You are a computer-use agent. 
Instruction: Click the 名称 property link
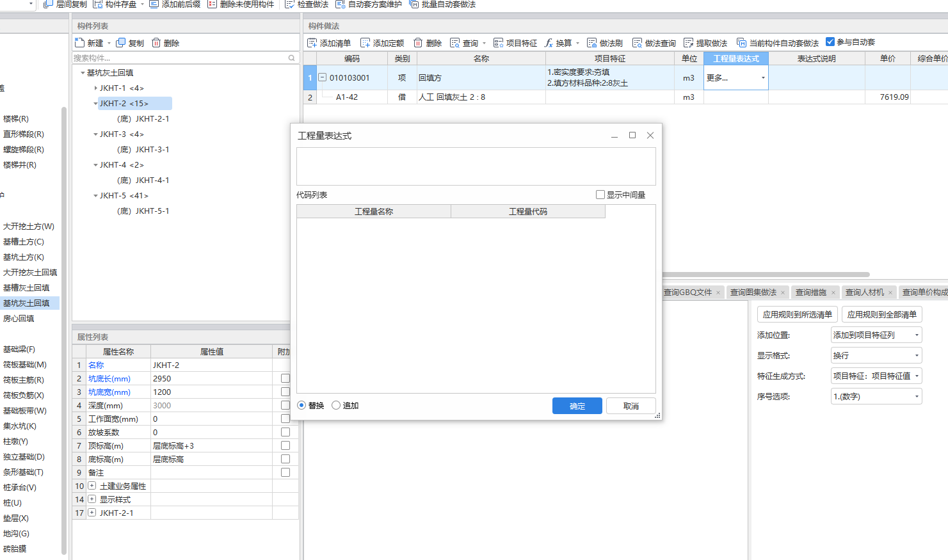point(96,365)
